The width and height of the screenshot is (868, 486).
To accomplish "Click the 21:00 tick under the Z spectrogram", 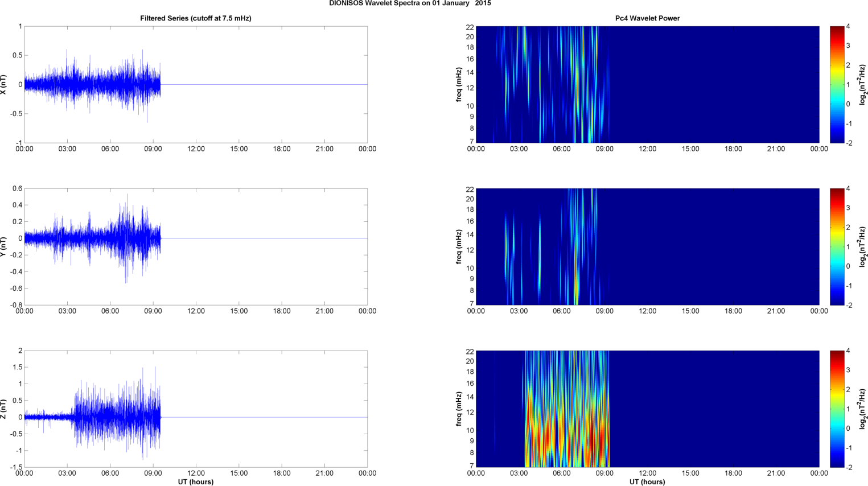I will (x=776, y=473).
